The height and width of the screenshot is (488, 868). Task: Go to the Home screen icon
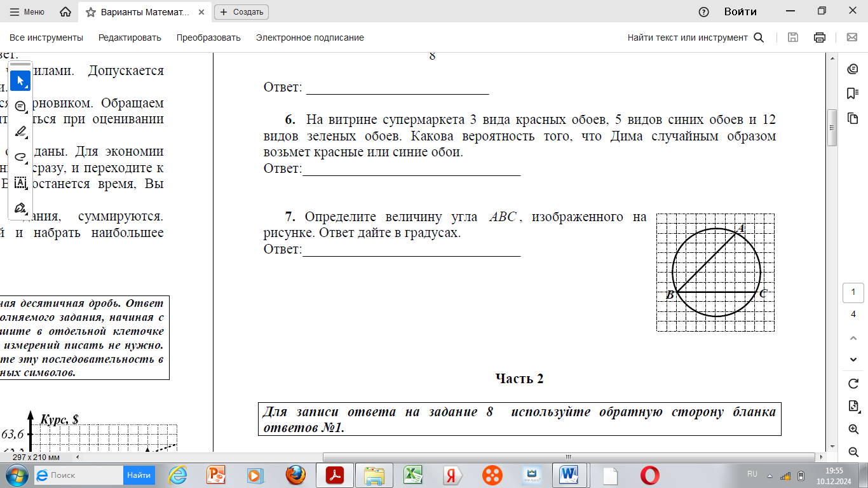tap(65, 11)
